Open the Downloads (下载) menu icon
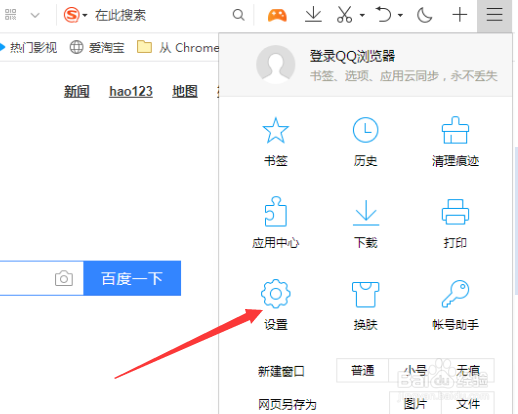Viewport: 518px width, 414px height. [366, 212]
